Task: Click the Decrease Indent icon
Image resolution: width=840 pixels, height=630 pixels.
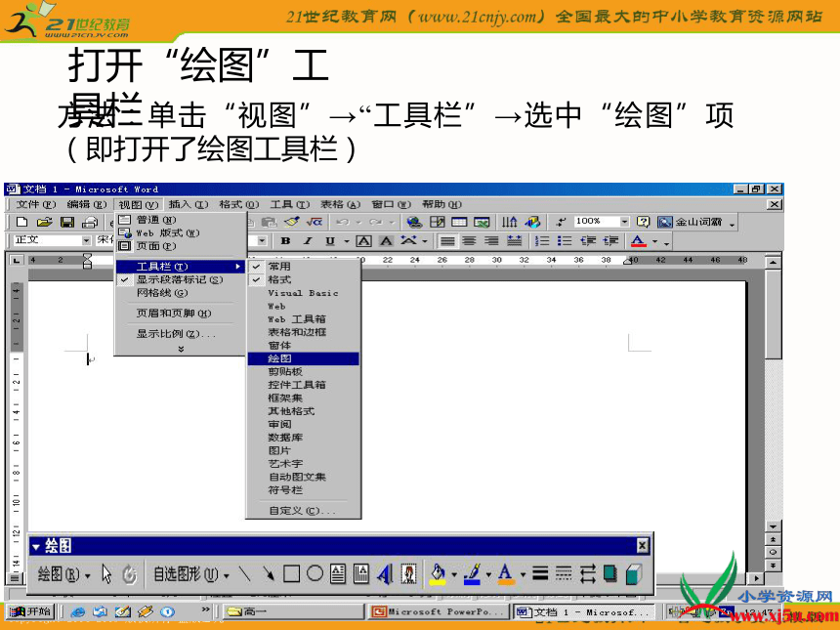Action: (588, 241)
